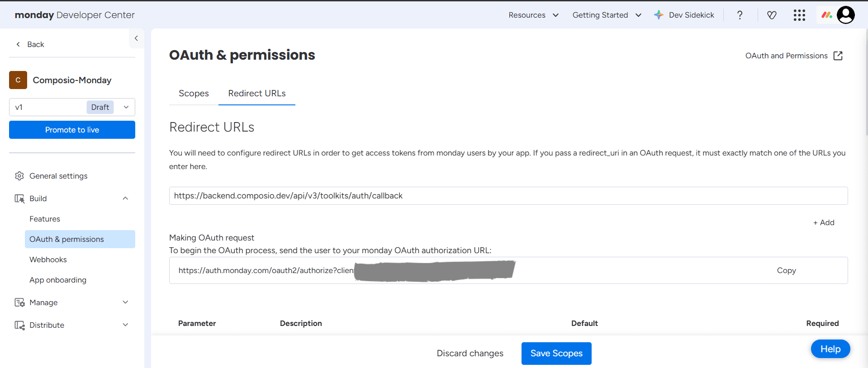
Task: Click the Parameter column header
Action: tap(197, 323)
